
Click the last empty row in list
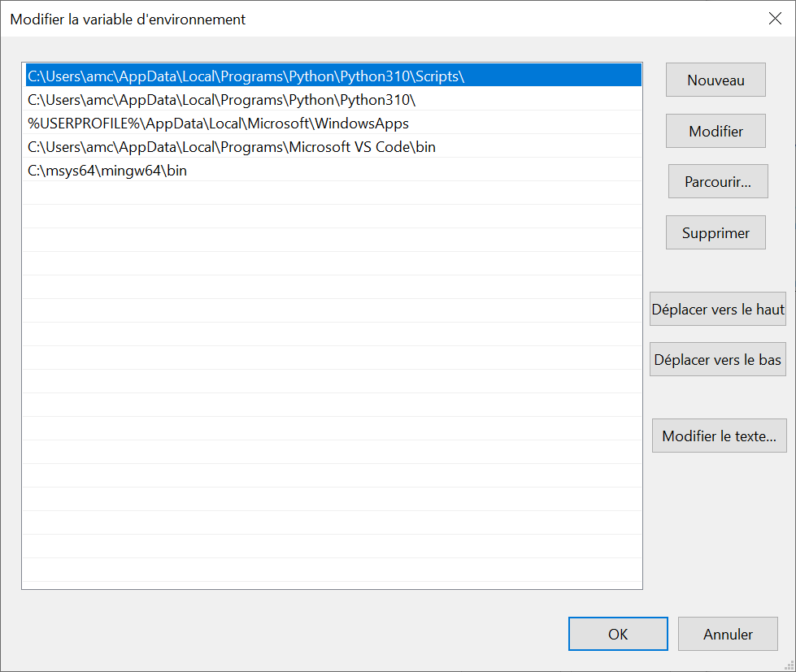332,571
